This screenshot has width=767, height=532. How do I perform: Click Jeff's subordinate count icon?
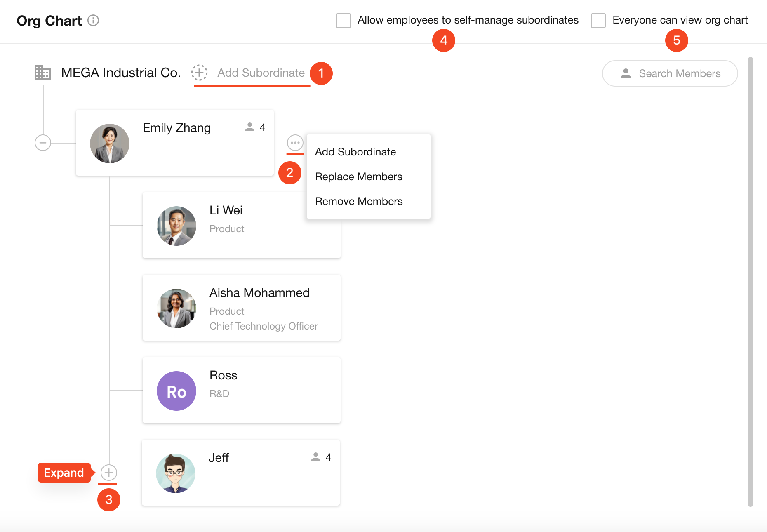(x=316, y=457)
